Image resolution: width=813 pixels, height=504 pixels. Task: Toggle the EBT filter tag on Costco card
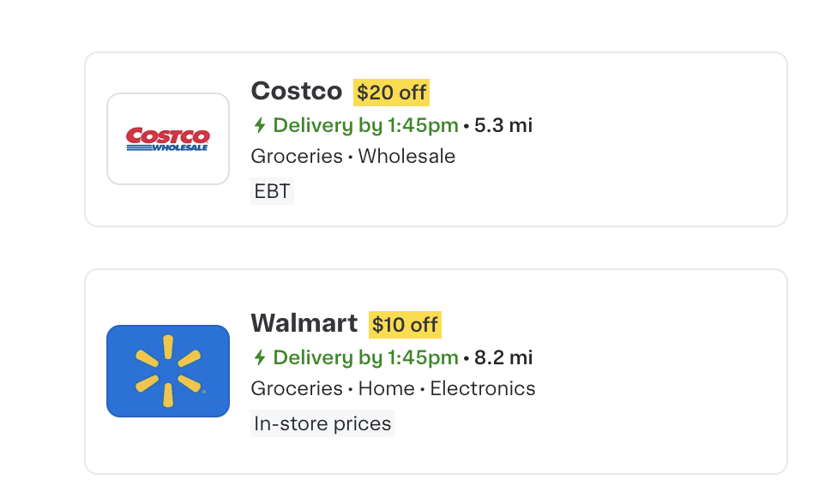tap(272, 191)
